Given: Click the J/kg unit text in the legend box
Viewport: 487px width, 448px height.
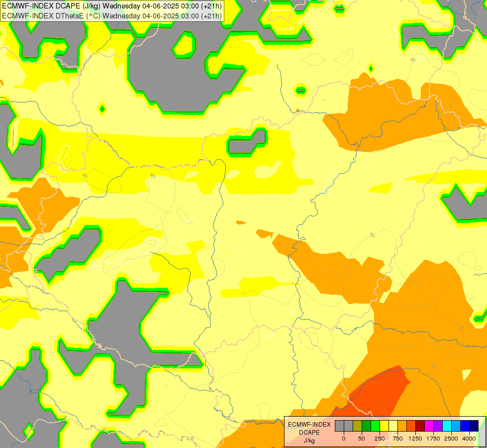Looking at the screenshot, I should 309,441.
